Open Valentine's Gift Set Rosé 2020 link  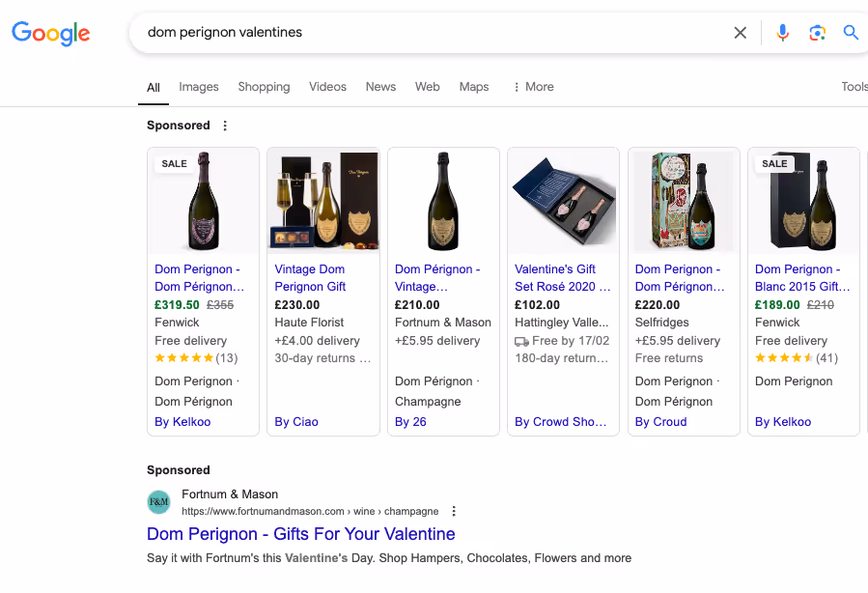[x=563, y=278]
